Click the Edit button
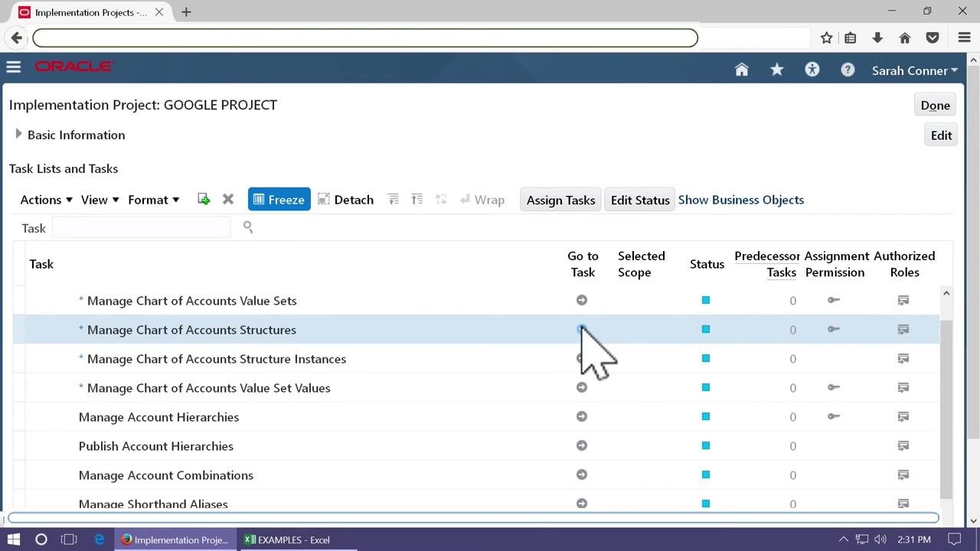The image size is (980, 551). click(941, 135)
